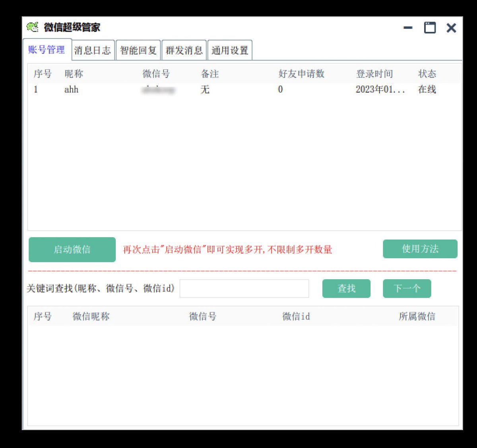The width and height of the screenshot is (477, 448).
Task: Click the 在线 status cell
Action: [427, 90]
